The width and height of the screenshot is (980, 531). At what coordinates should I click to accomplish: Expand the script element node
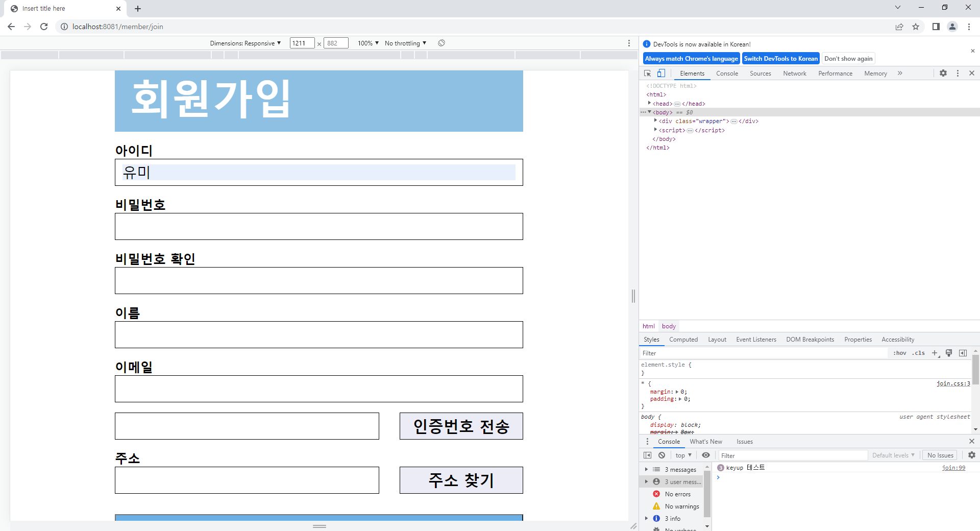[655, 130]
